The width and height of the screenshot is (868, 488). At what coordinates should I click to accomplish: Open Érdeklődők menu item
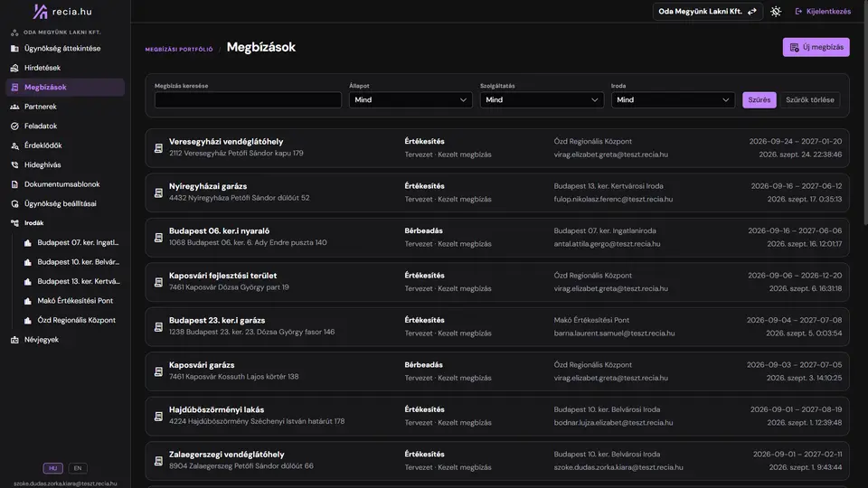click(65, 145)
